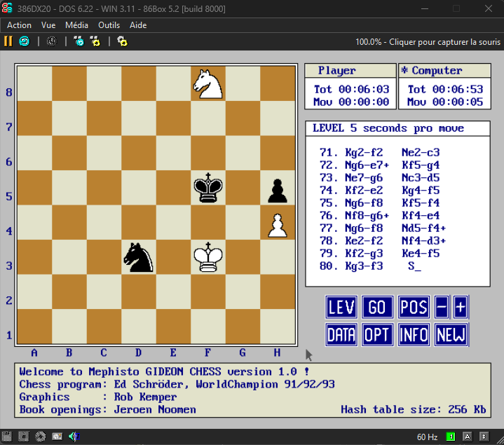Click move '79. Kf2-g3' in move list

pos(351,253)
